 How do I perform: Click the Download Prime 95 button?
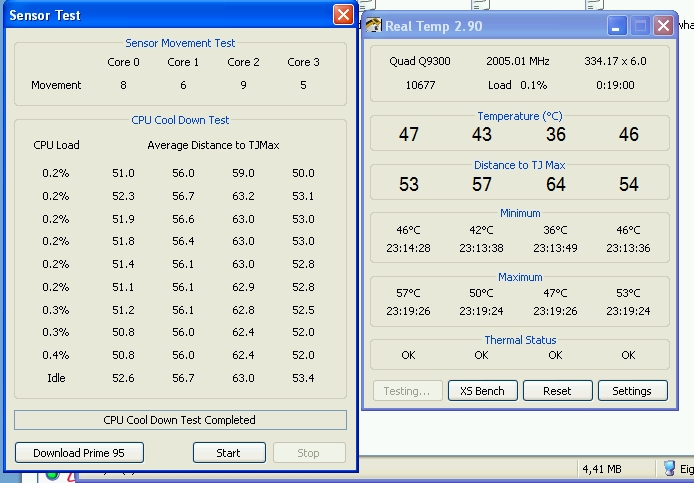coord(79,452)
